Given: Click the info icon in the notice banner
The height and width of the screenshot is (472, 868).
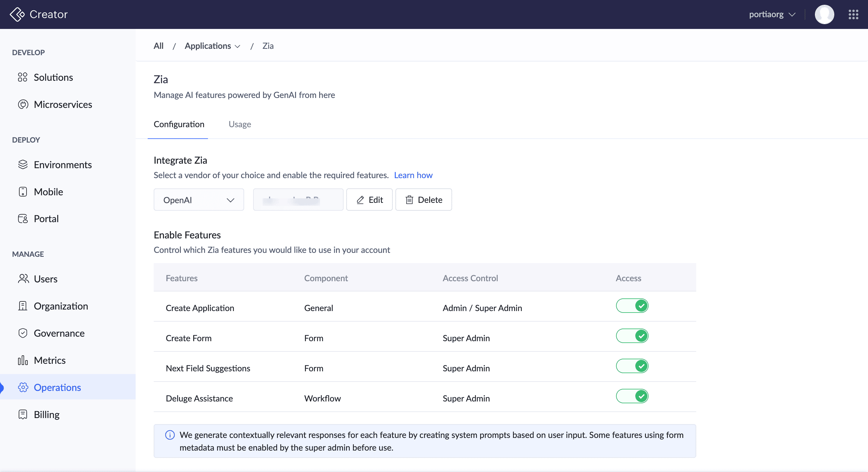Looking at the screenshot, I should point(170,435).
